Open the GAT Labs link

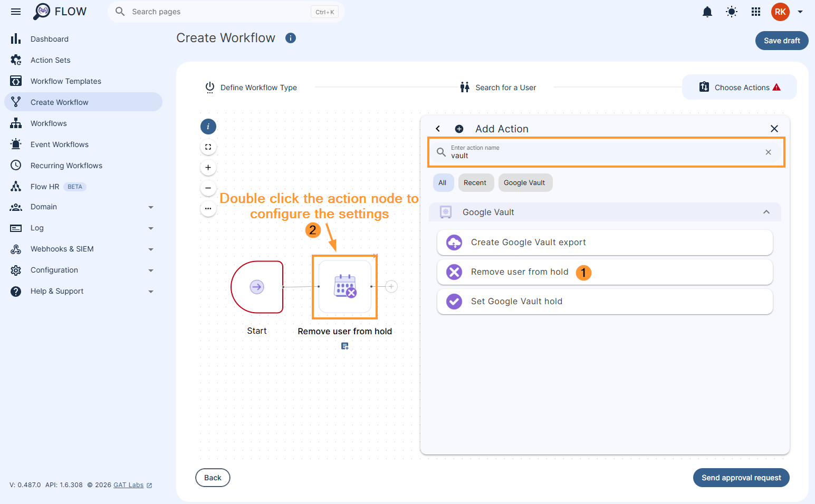tap(132, 485)
